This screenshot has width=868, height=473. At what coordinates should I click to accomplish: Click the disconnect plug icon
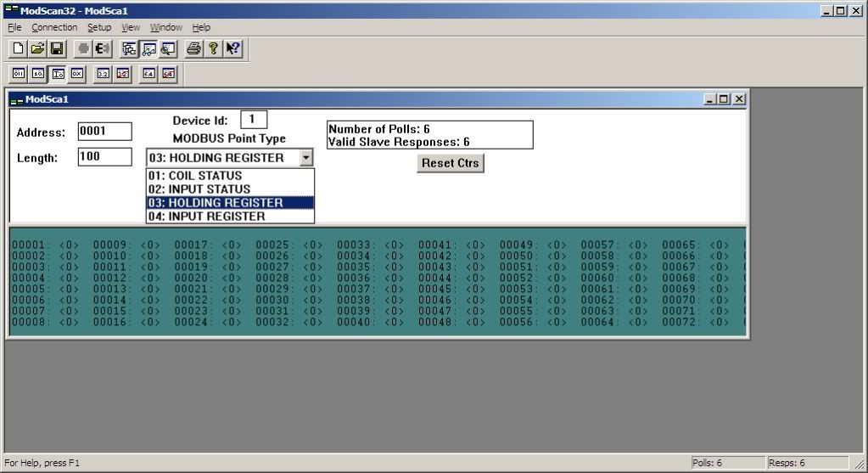click(102, 48)
